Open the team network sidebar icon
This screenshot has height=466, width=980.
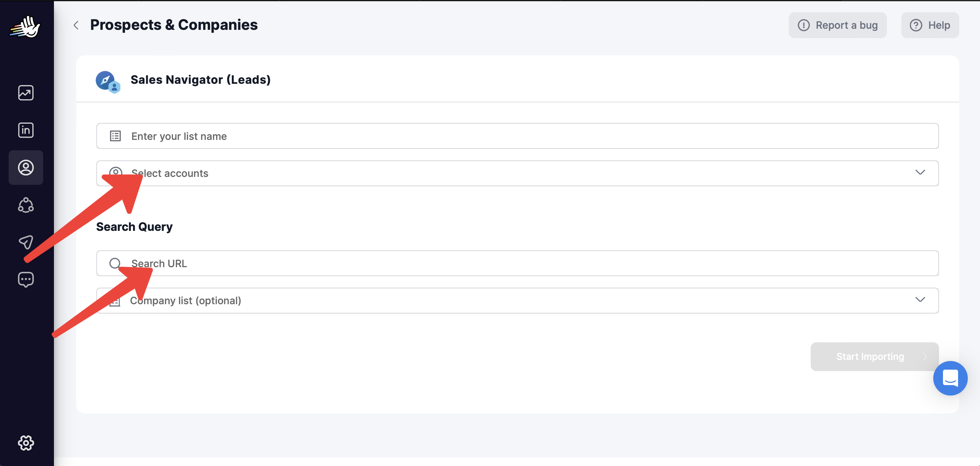click(x=26, y=205)
